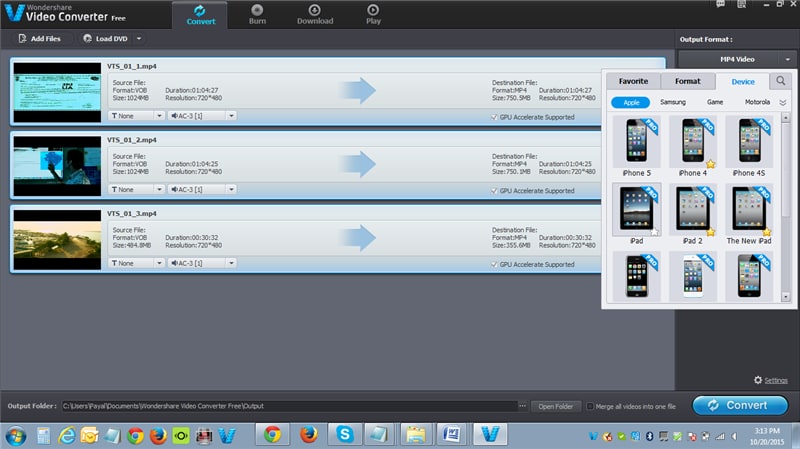Open Microsoft Word from taskbar
Image resolution: width=800 pixels, height=449 pixels.
452,435
